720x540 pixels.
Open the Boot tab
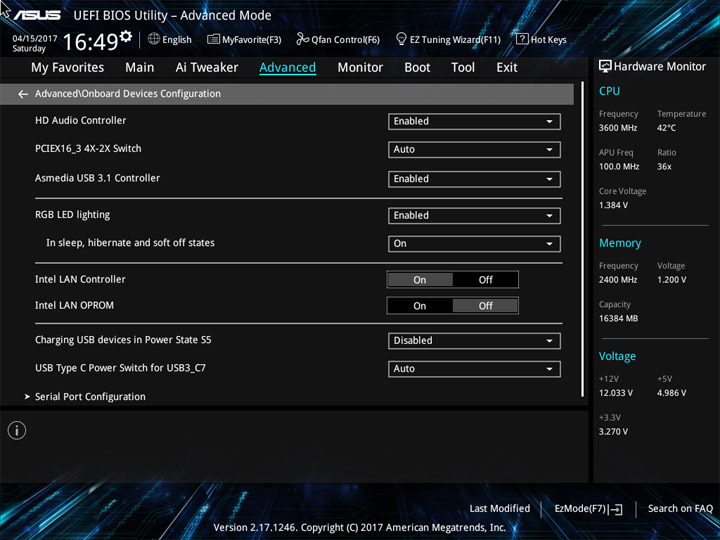[x=417, y=68]
